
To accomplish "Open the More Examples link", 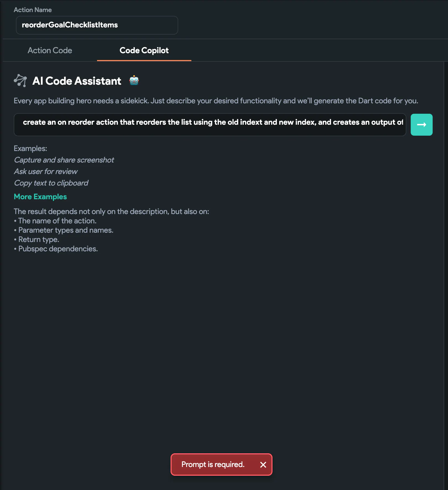I will [40, 197].
